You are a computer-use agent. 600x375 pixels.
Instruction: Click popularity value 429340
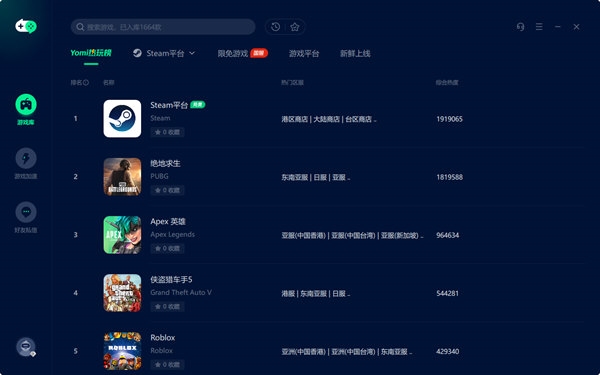point(448,351)
